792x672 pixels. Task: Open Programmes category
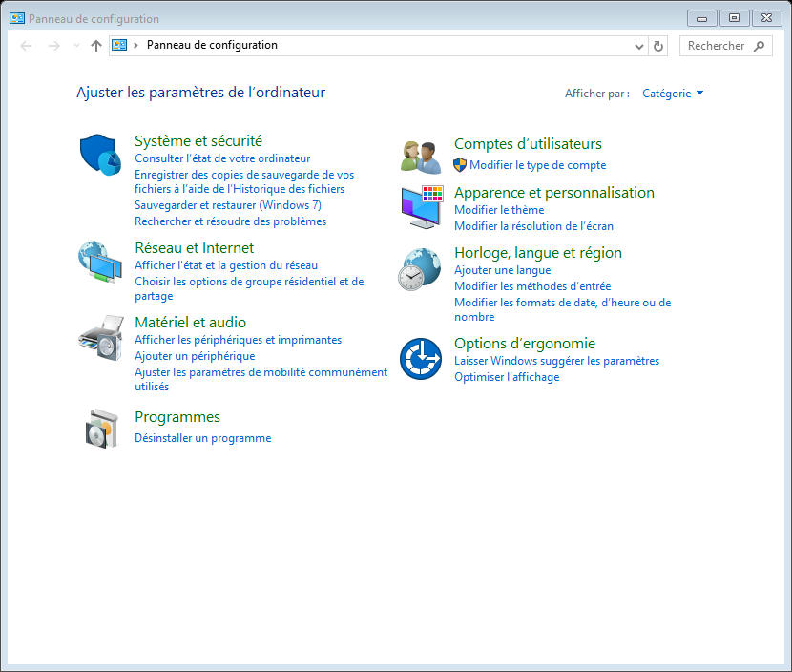(x=177, y=417)
